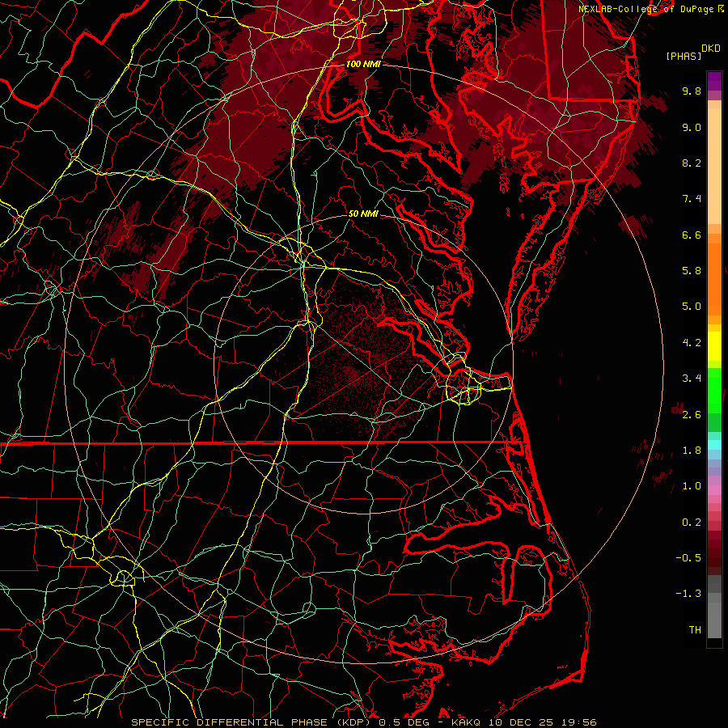Click the 6.6 scale value
728x728 pixels.
pyautogui.click(x=692, y=235)
